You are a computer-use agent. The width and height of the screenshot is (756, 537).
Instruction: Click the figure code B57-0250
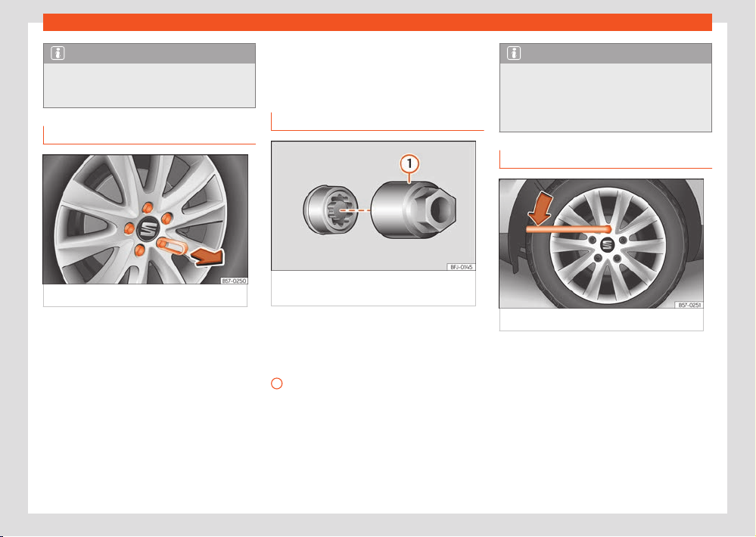pos(234,281)
